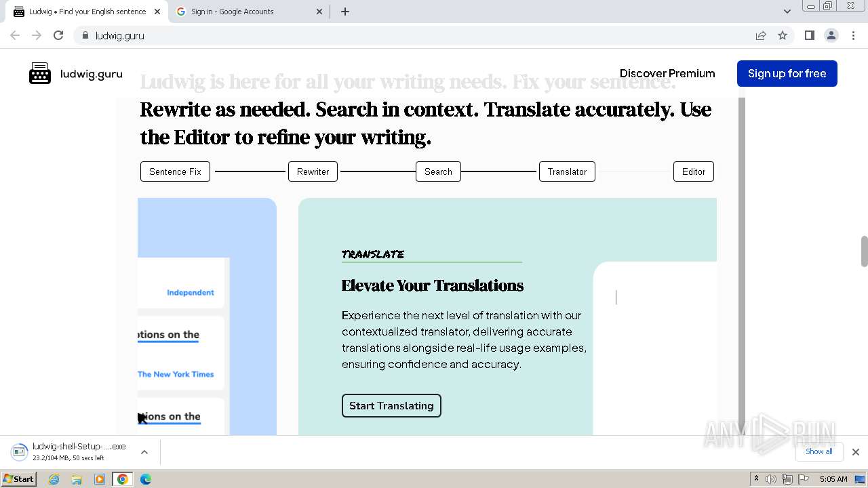Click the Action Center flag icon
The width and height of the screenshot is (868, 488).
[x=804, y=479]
